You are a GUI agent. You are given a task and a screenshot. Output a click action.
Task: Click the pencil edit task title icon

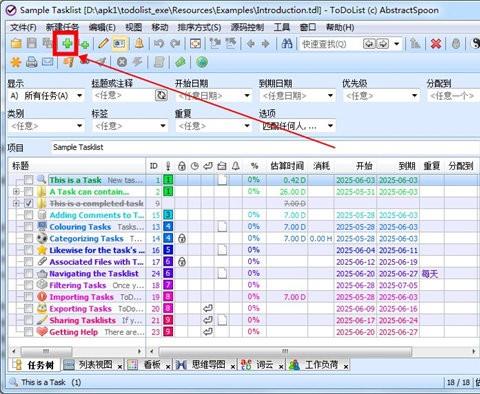[103, 43]
